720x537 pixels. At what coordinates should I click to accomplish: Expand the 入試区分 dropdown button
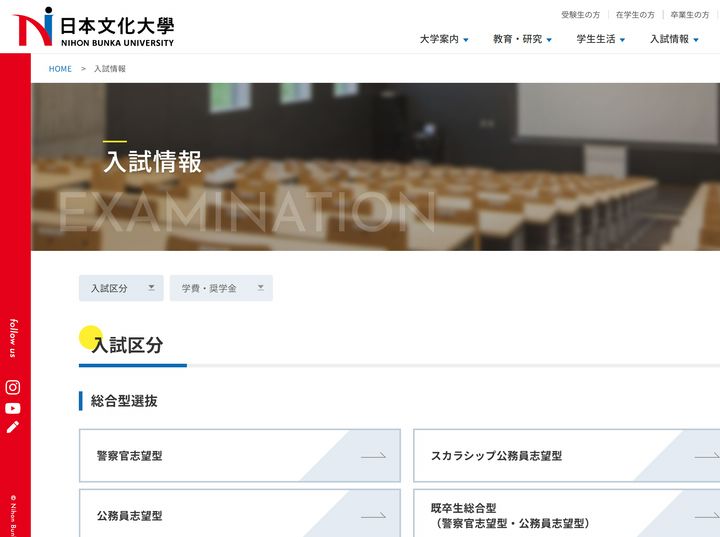tap(121, 288)
